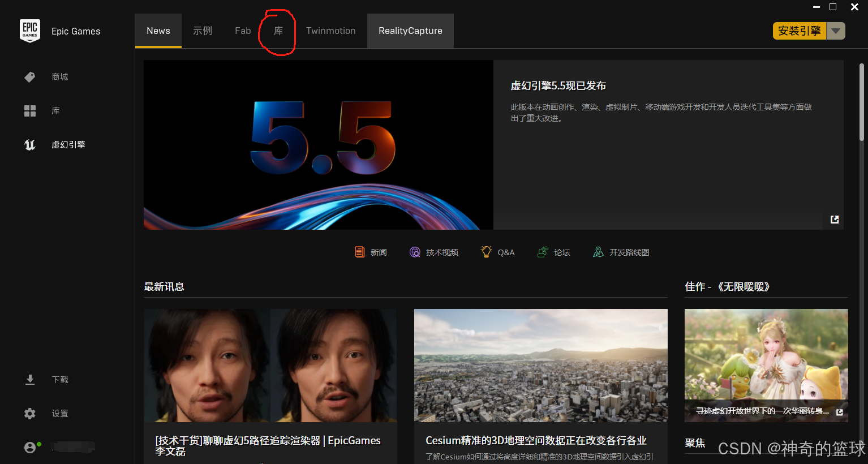Switch to the Fab tab
The width and height of the screenshot is (868, 464).
tap(243, 31)
